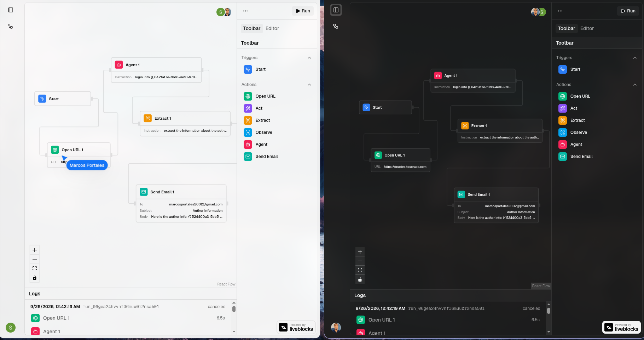Image resolution: width=644 pixels, height=340 pixels.
Task: Click the Start trigger icon in light toolbar
Action: click(x=248, y=69)
